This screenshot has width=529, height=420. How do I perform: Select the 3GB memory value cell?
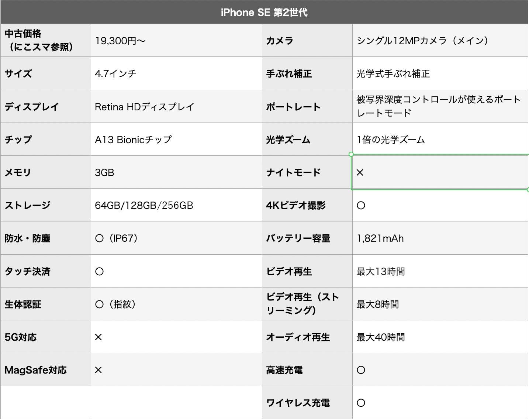coord(176,172)
